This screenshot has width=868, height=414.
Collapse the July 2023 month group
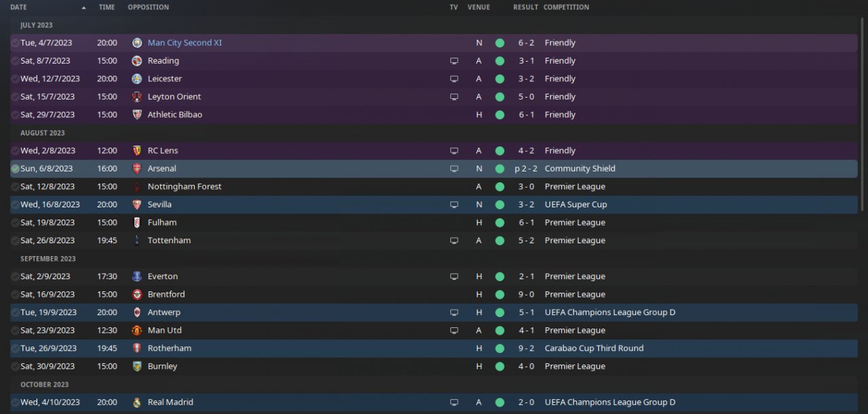(x=37, y=25)
